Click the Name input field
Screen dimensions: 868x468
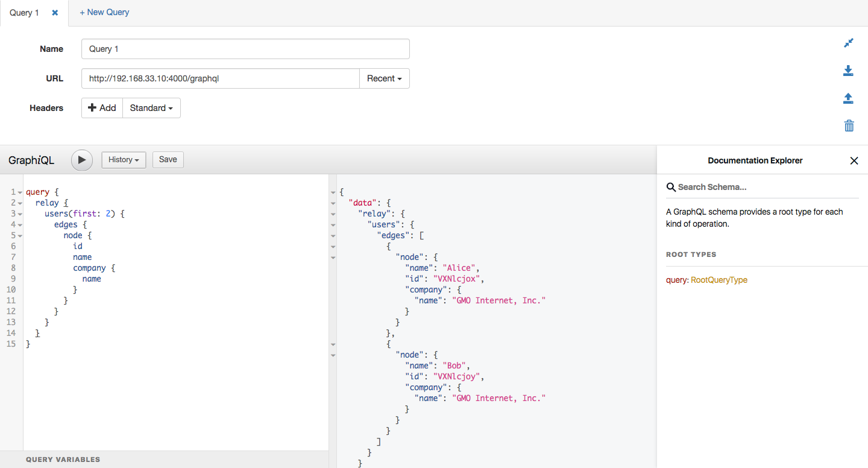pos(245,49)
